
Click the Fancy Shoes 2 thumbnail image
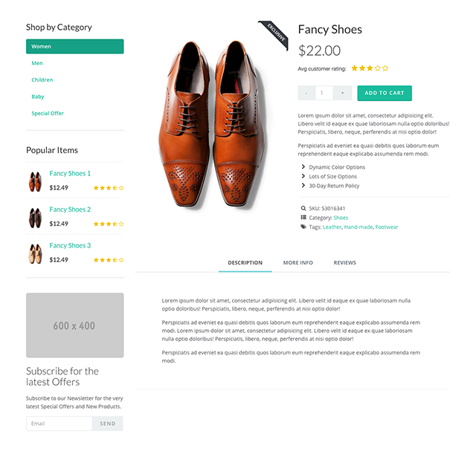tap(35, 218)
